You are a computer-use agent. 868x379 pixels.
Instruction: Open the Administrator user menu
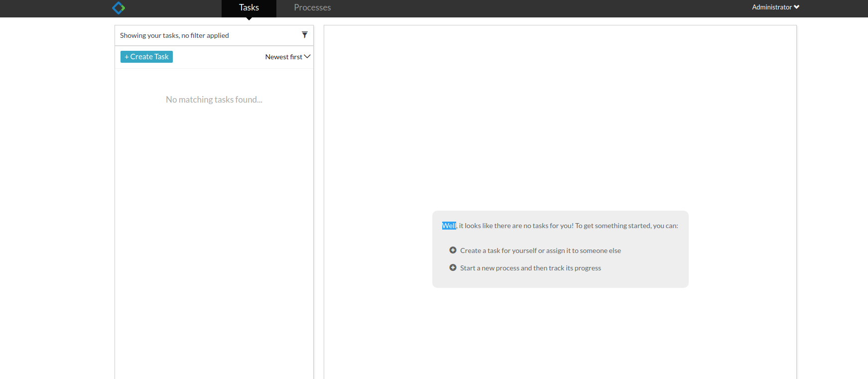[x=771, y=7]
